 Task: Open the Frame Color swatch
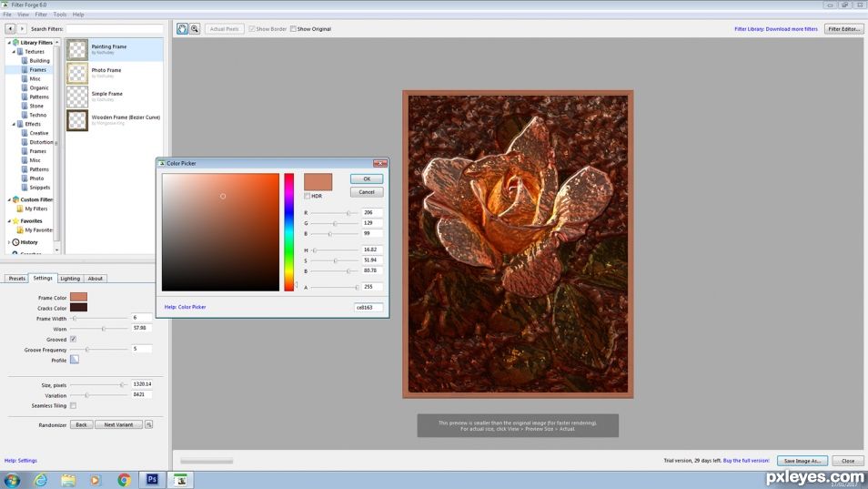(x=78, y=297)
